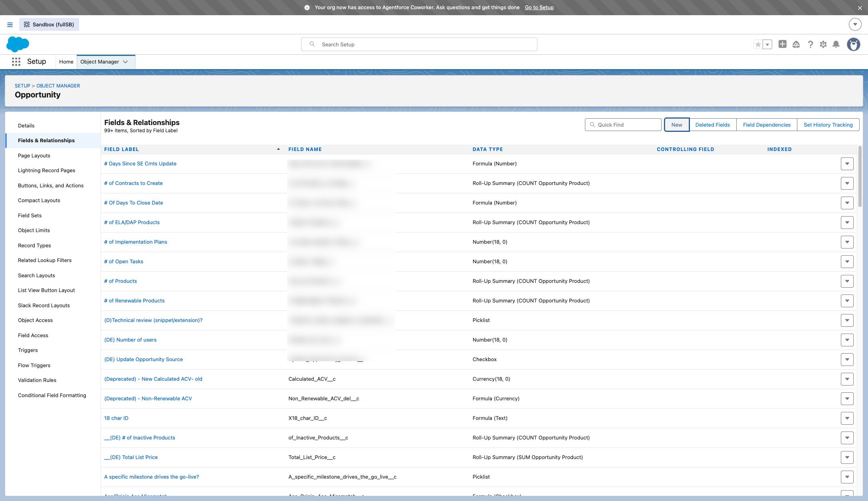Viewport: 868px width, 501px height.
Task: Open Set History Tracking
Action: tap(828, 125)
